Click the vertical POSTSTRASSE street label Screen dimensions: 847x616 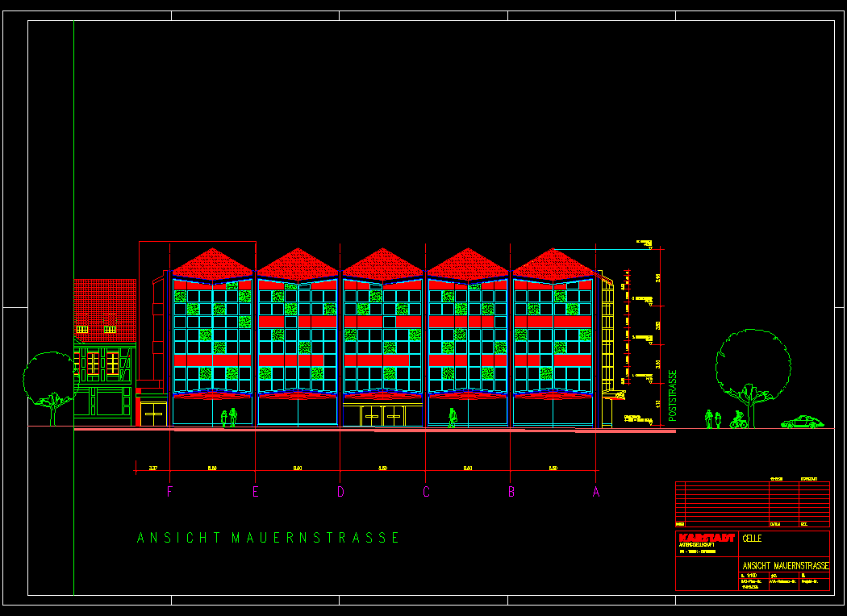tap(671, 395)
